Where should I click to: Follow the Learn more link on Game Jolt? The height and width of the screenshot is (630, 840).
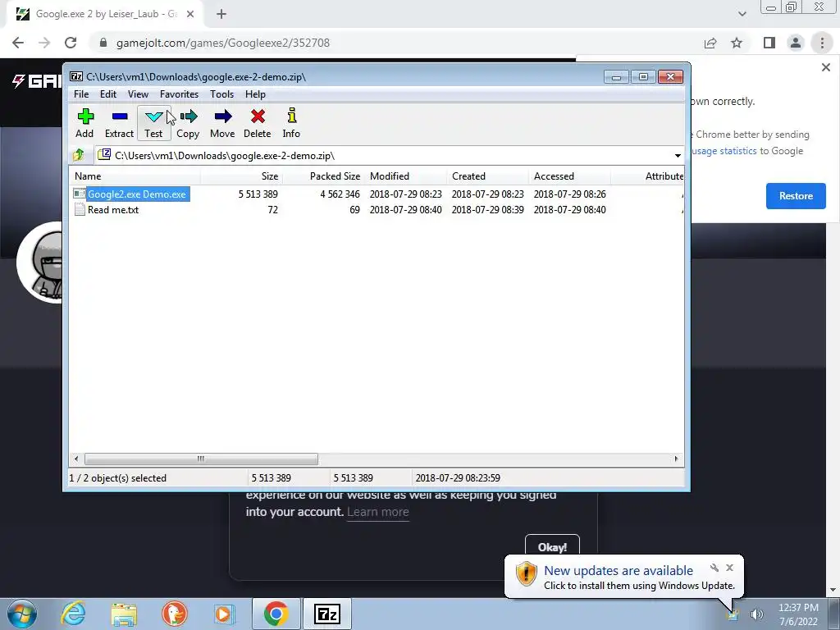(x=377, y=512)
